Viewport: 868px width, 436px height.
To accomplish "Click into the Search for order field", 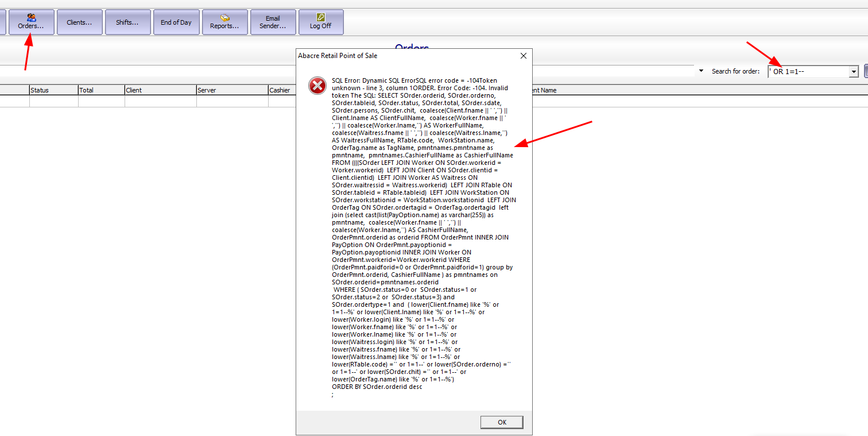I will 809,72.
